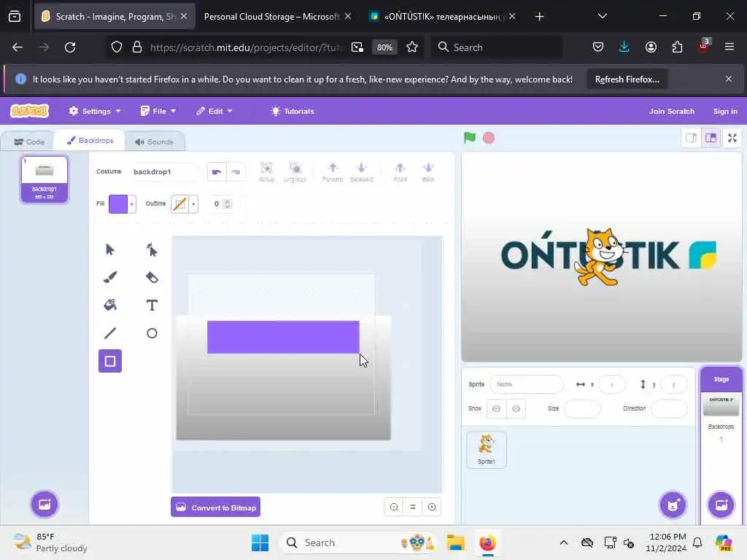Click the Firefox downloads arrow icon
Screen dimensions: 747x560
click(624, 47)
